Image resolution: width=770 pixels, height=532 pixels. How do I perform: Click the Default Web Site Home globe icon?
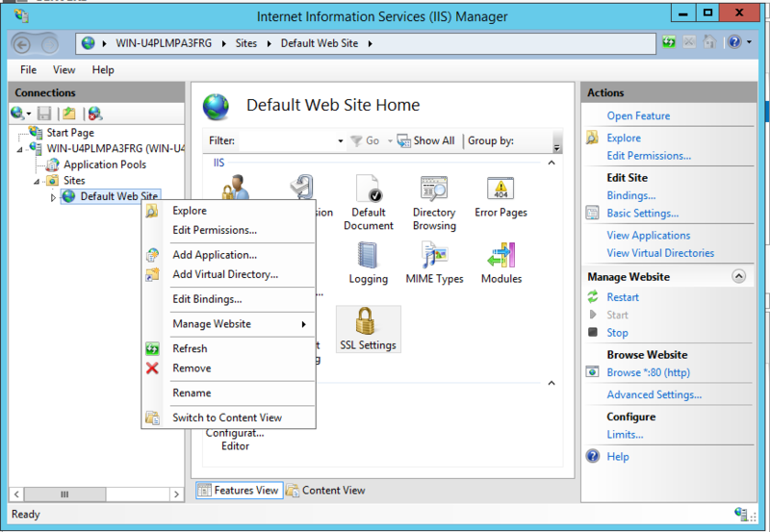pyautogui.click(x=216, y=107)
